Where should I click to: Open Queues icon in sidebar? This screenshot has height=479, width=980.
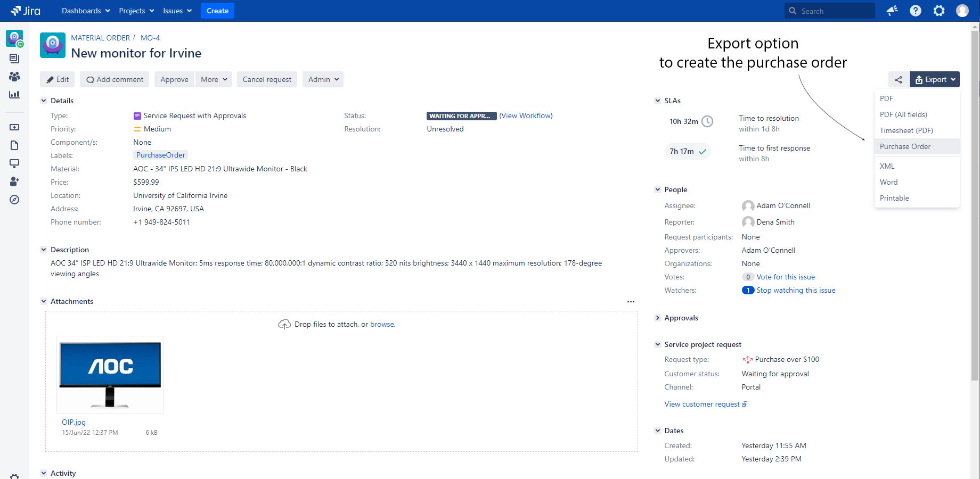point(14,59)
